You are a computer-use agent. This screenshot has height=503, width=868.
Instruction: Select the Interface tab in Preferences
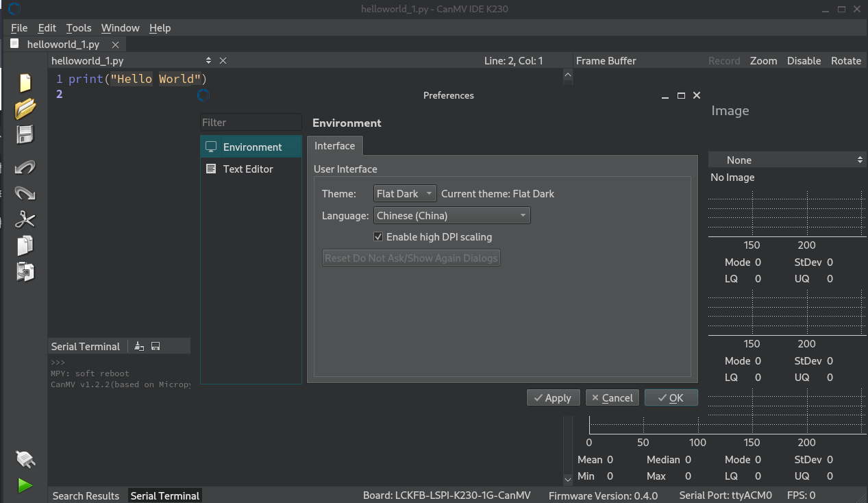(x=334, y=146)
